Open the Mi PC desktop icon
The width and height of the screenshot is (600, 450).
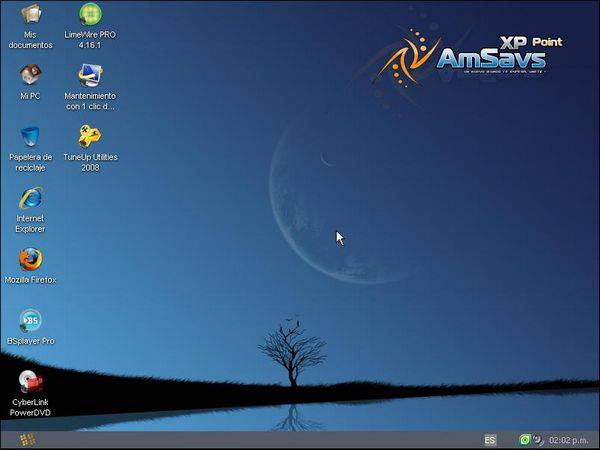point(30,75)
